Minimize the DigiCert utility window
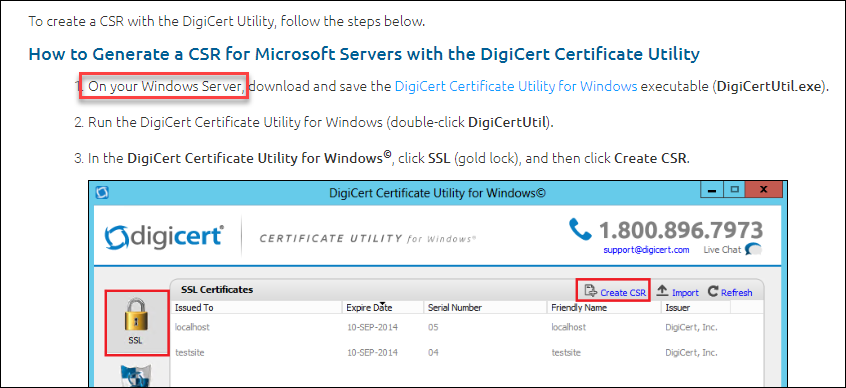The height and width of the screenshot is (388, 846). [x=713, y=190]
